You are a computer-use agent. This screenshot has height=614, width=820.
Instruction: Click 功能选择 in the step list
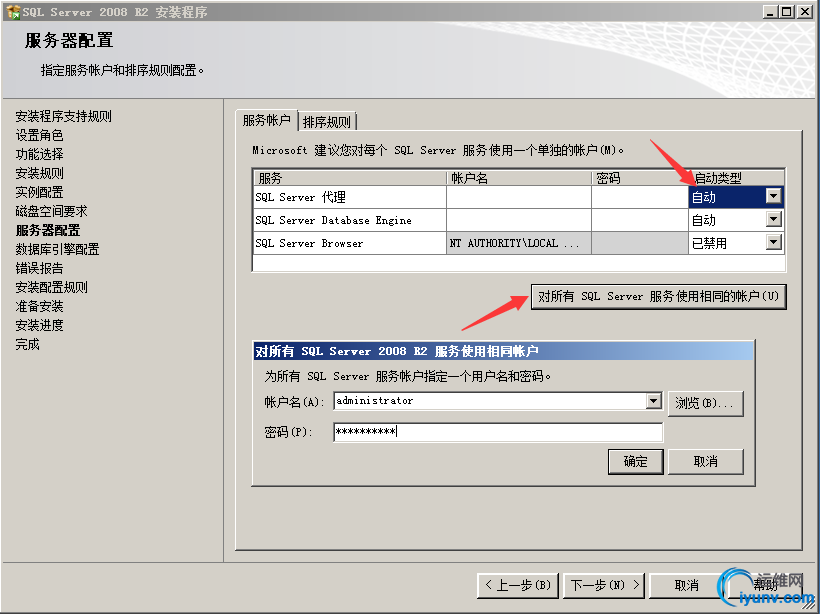39,154
